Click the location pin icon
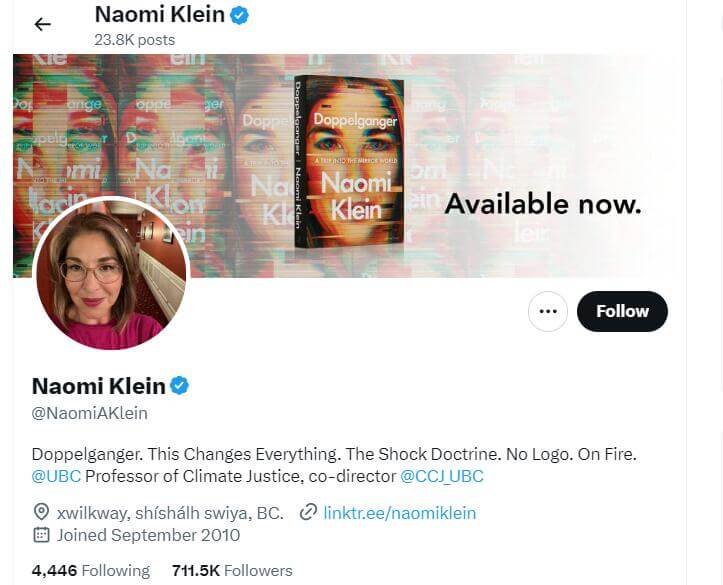This screenshot has height=585, width=723. pos(41,513)
